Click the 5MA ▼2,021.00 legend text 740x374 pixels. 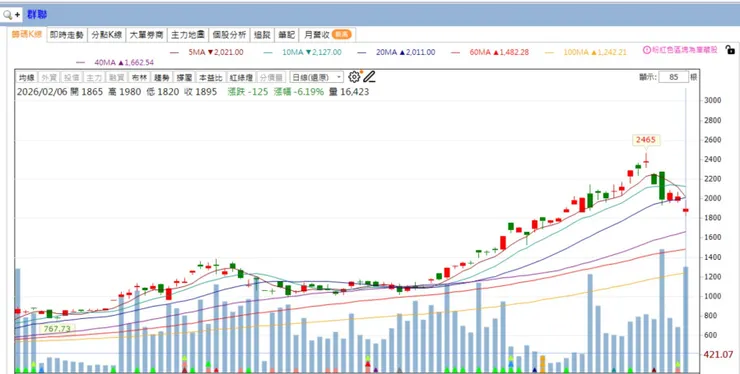pyautogui.click(x=216, y=52)
